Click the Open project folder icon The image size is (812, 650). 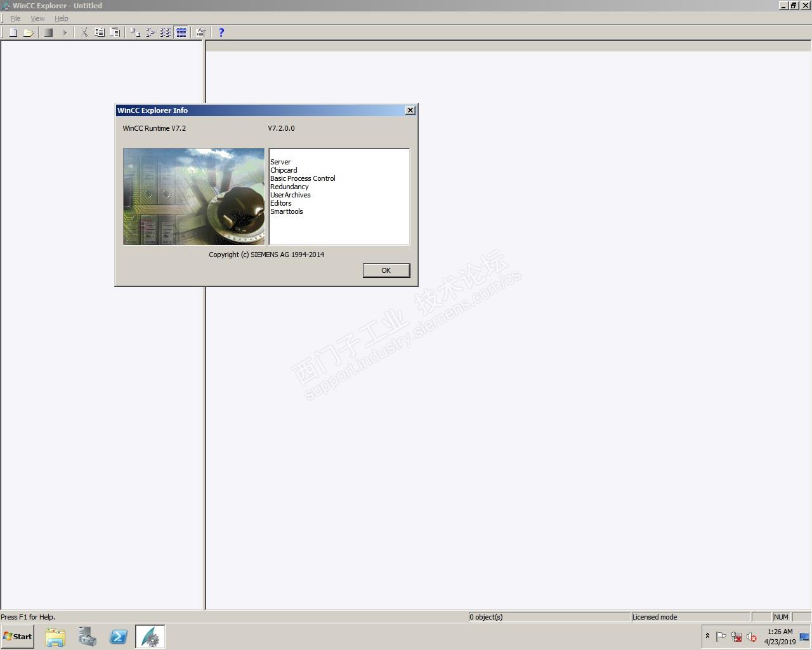[29, 32]
